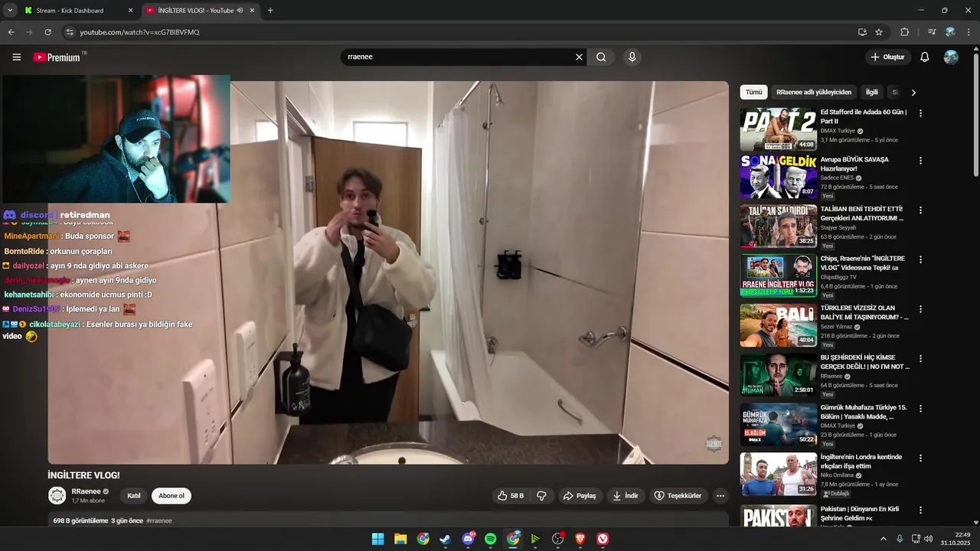Subscribe with Abone ol button
The height and width of the screenshot is (551, 980).
(x=171, y=496)
